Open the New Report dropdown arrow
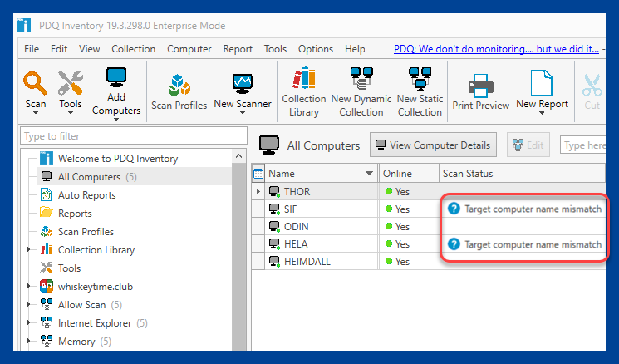 click(x=542, y=113)
